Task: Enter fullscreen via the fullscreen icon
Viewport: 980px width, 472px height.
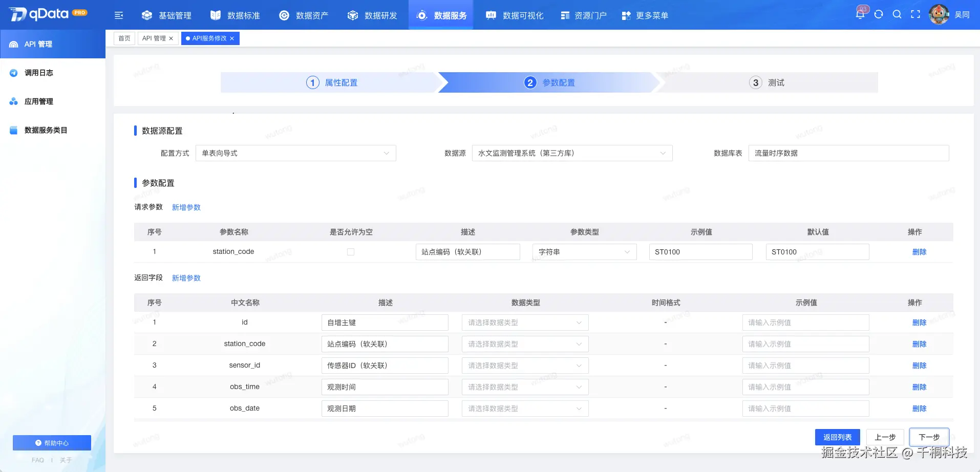Action: (x=915, y=14)
